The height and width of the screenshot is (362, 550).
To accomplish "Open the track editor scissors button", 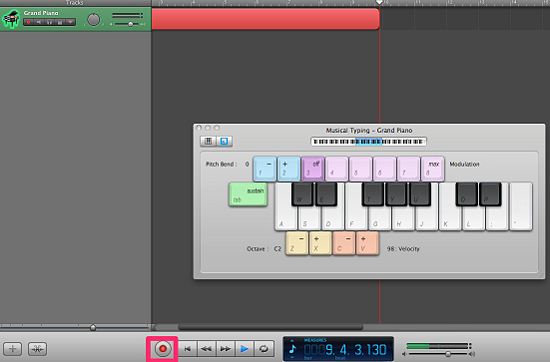I will [x=38, y=349].
